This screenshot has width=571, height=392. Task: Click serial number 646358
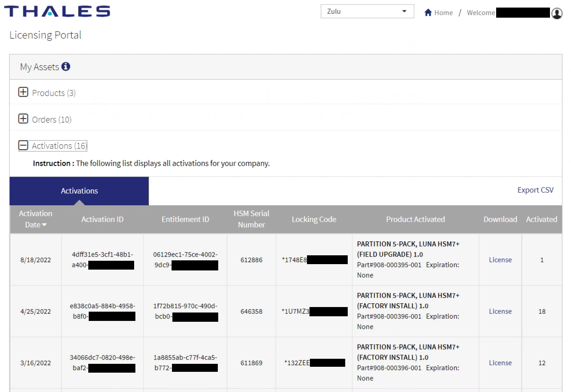tap(251, 311)
